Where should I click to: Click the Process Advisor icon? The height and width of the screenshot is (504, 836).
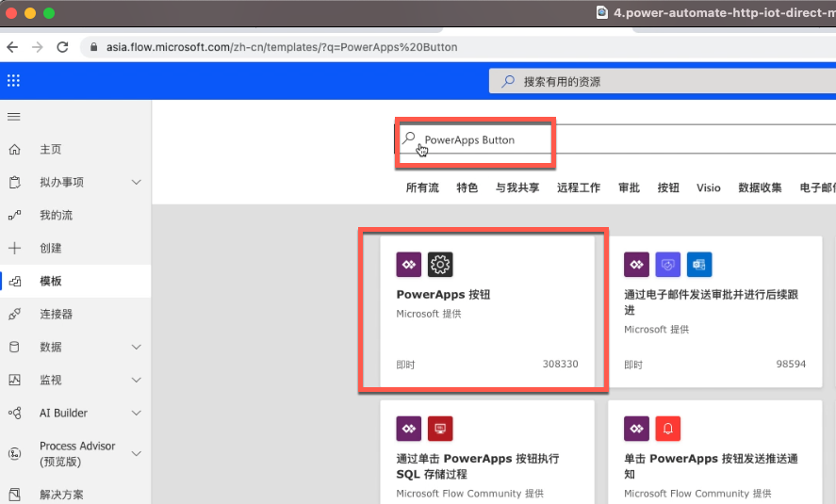pos(14,454)
